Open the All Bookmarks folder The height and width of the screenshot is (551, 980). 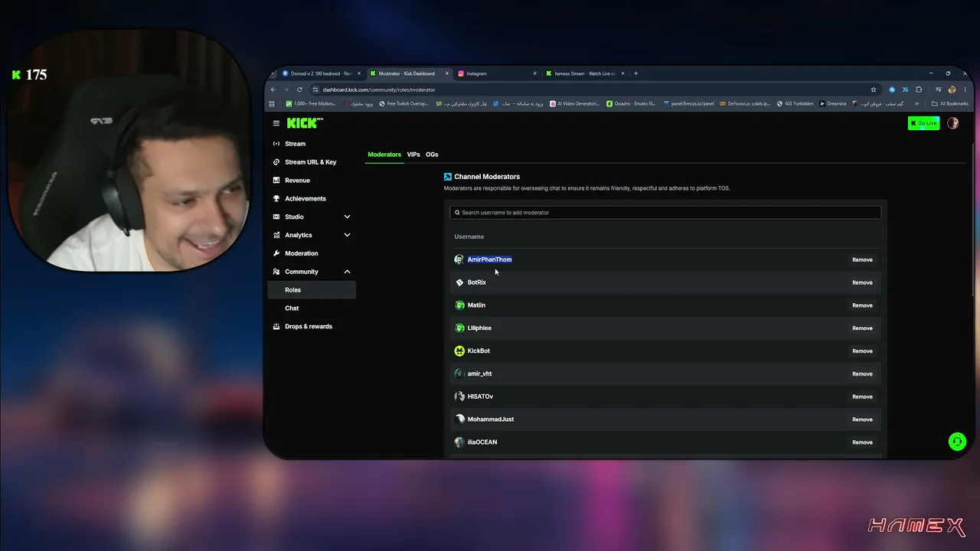(949, 104)
